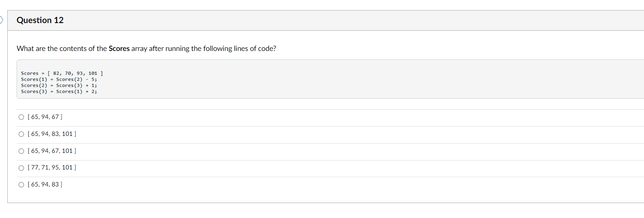This screenshot has width=644, height=218.
Task: Pick the [ 77, 71, 95, 101 ] radio button
Action: click(21, 168)
